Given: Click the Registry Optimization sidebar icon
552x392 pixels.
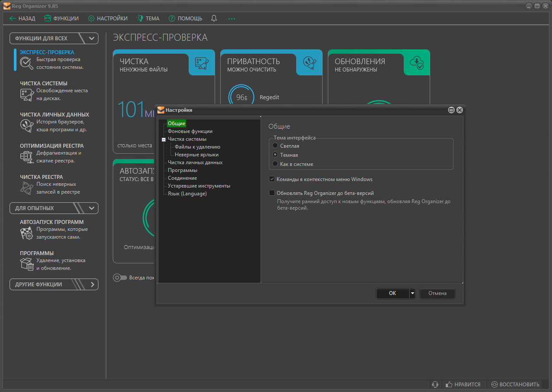Looking at the screenshot, I should pos(26,157).
